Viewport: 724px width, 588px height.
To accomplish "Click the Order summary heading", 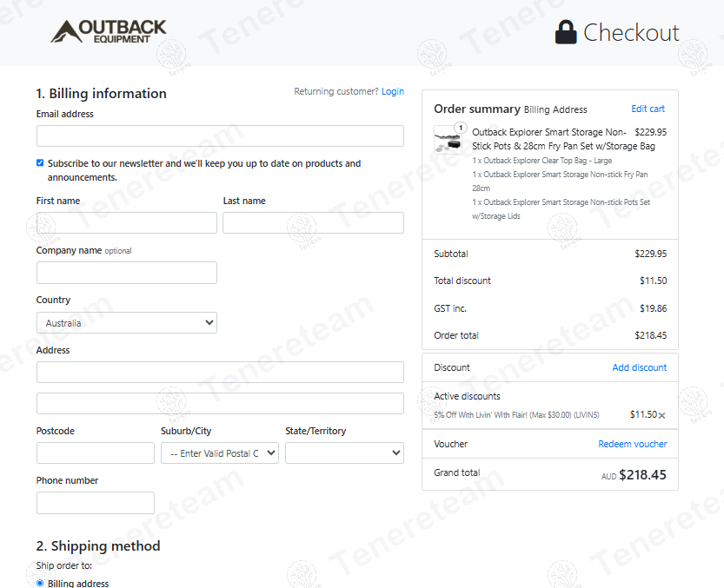I will (477, 109).
